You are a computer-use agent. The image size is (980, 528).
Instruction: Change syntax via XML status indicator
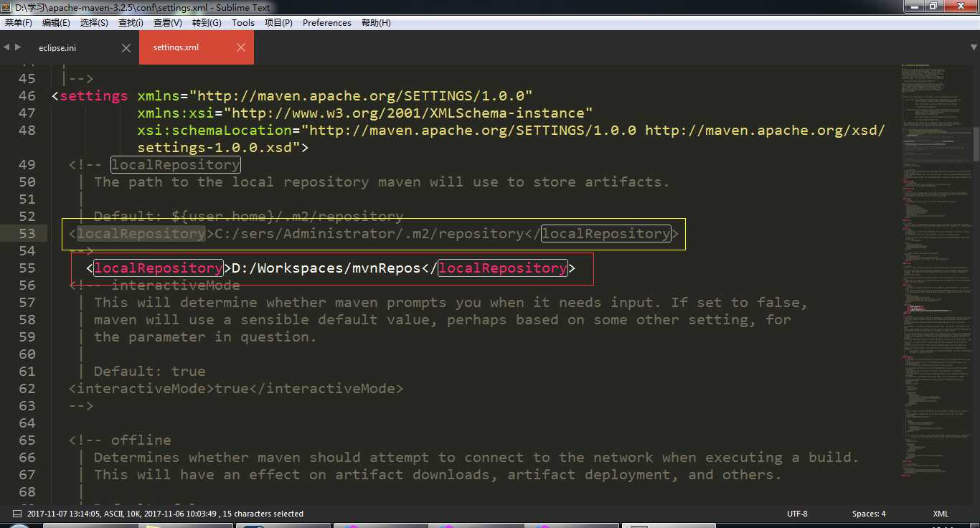coord(941,514)
